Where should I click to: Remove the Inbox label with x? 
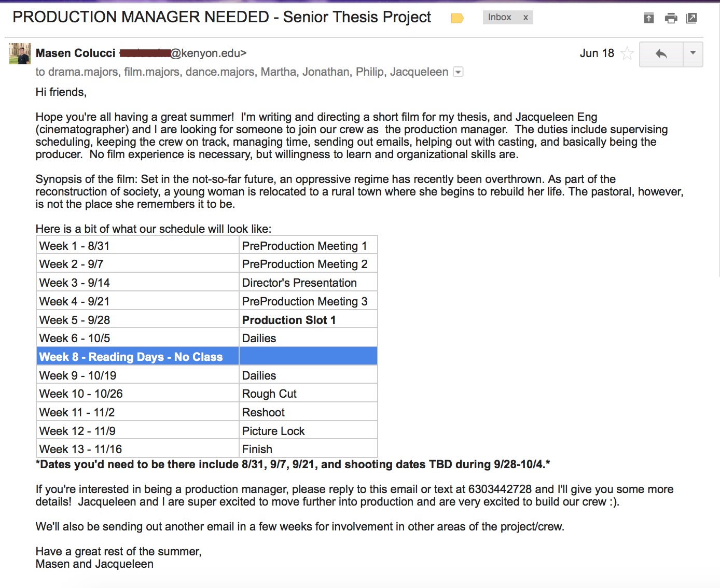point(525,18)
